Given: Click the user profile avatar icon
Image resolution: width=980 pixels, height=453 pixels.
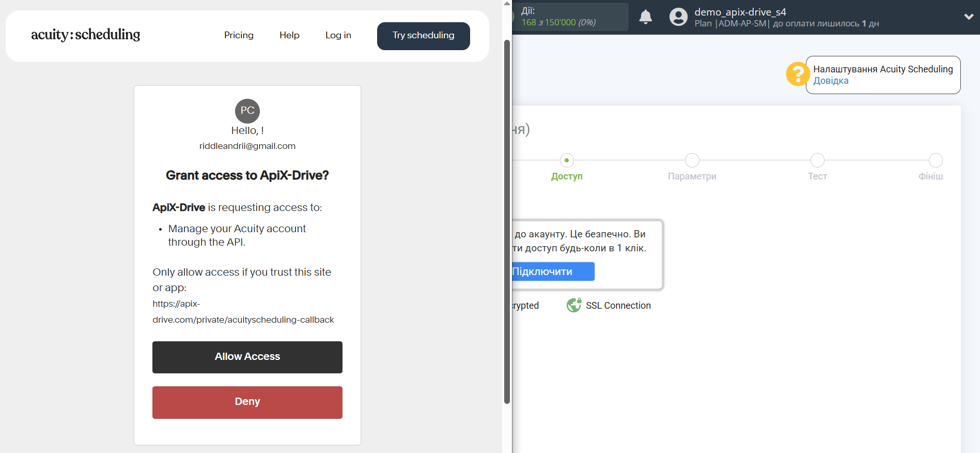Looking at the screenshot, I should (x=678, y=17).
